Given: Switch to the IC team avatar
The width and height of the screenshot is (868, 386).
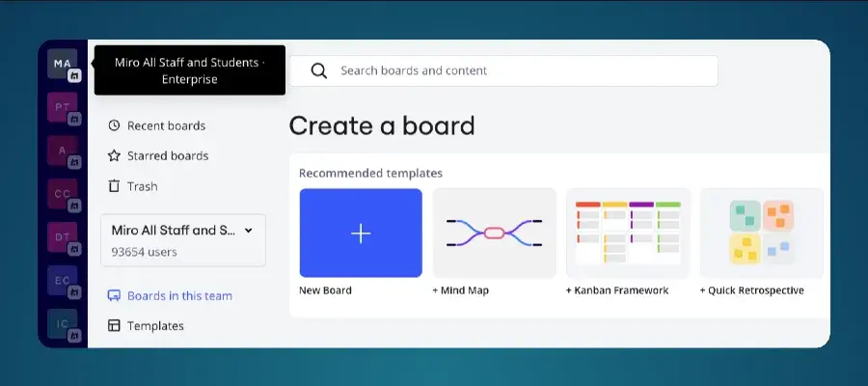Looking at the screenshot, I should tap(62, 324).
